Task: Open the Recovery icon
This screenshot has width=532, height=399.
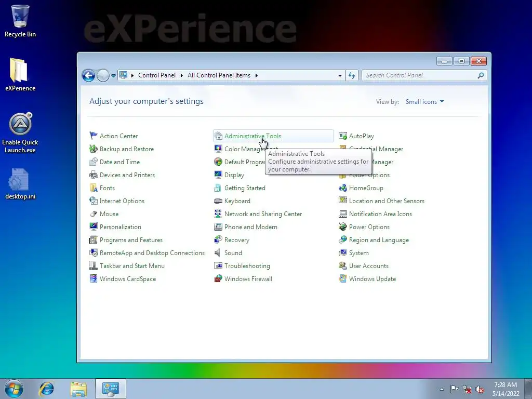Action: click(218, 240)
